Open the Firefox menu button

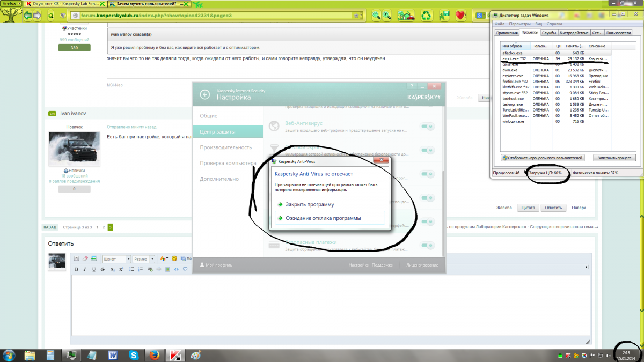point(11,3)
